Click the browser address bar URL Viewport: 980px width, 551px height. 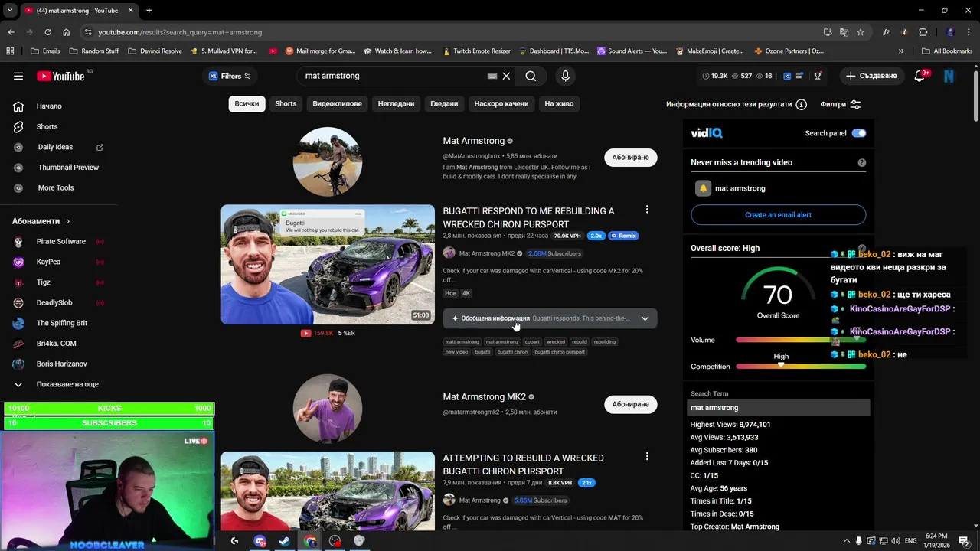click(179, 32)
